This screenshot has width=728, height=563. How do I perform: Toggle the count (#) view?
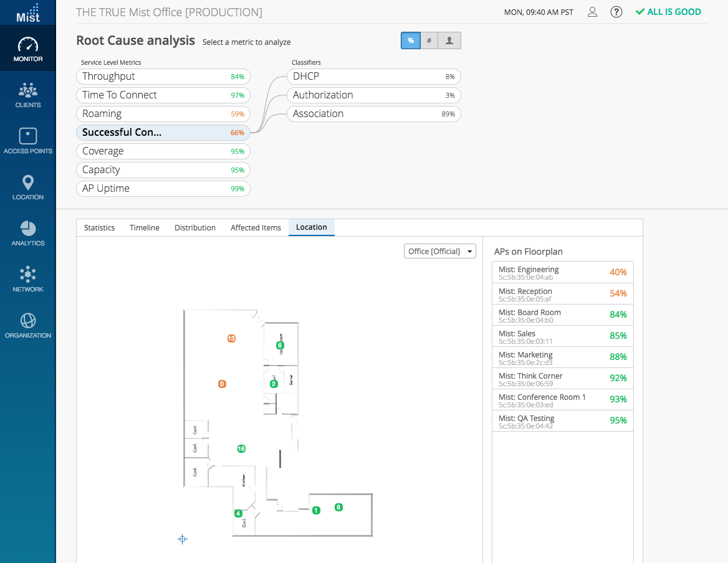(429, 40)
